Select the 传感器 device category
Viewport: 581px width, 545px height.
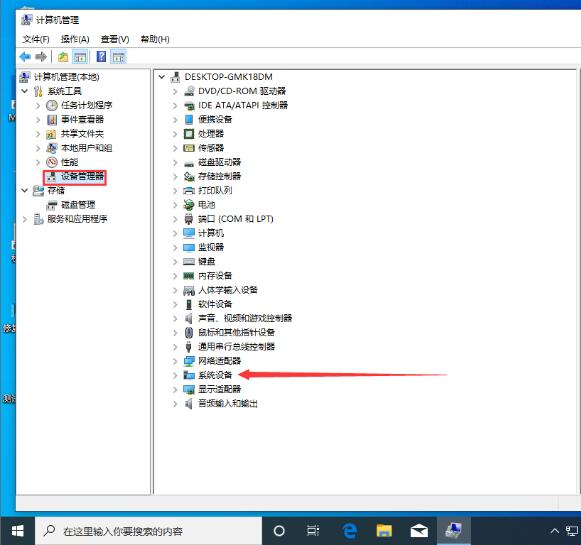(x=211, y=148)
